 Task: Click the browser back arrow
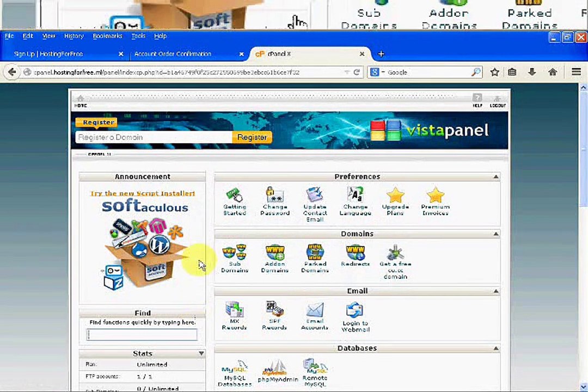point(12,72)
